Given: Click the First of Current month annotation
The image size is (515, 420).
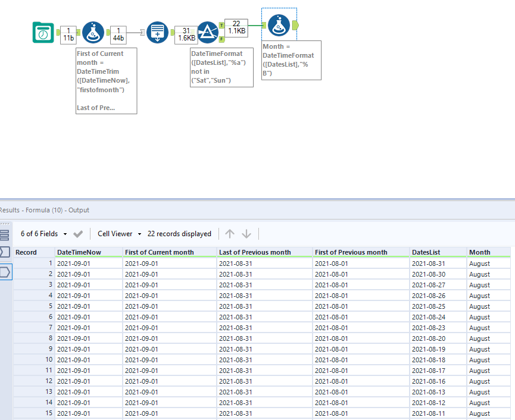Looking at the screenshot, I should coord(107,81).
